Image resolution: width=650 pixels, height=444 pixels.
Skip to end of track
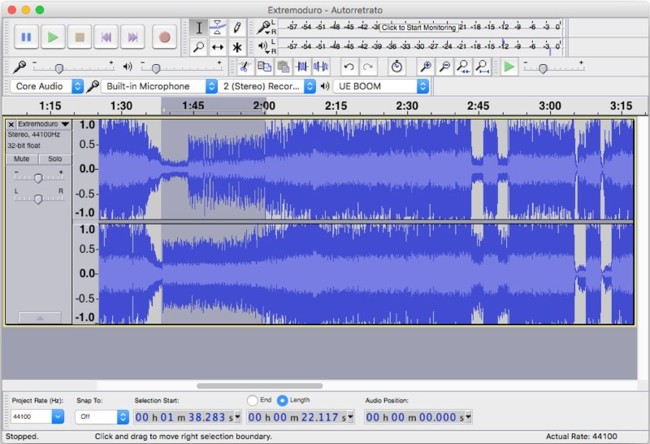(x=133, y=37)
